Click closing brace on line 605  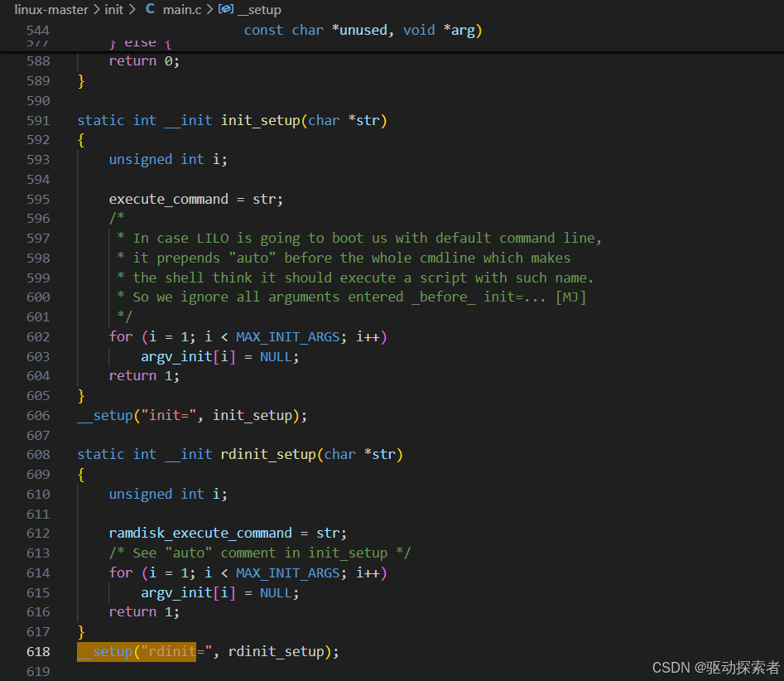point(81,396)
